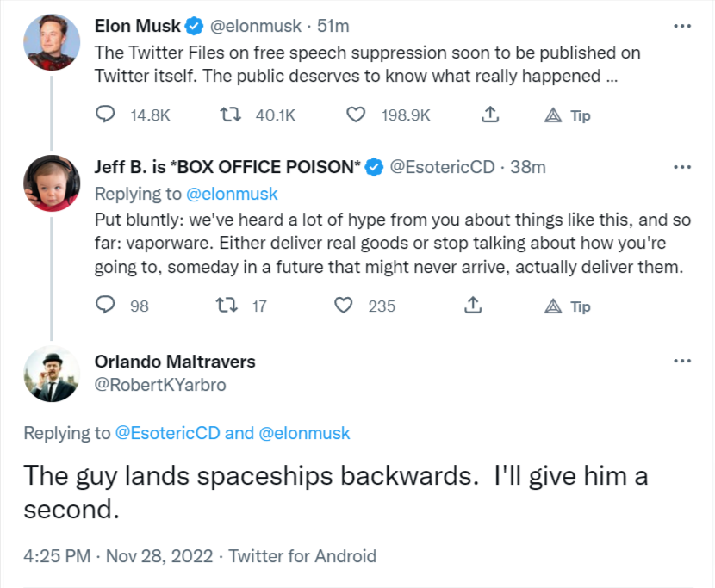Open the @RobertKYarbro handle

coord(160,385)
